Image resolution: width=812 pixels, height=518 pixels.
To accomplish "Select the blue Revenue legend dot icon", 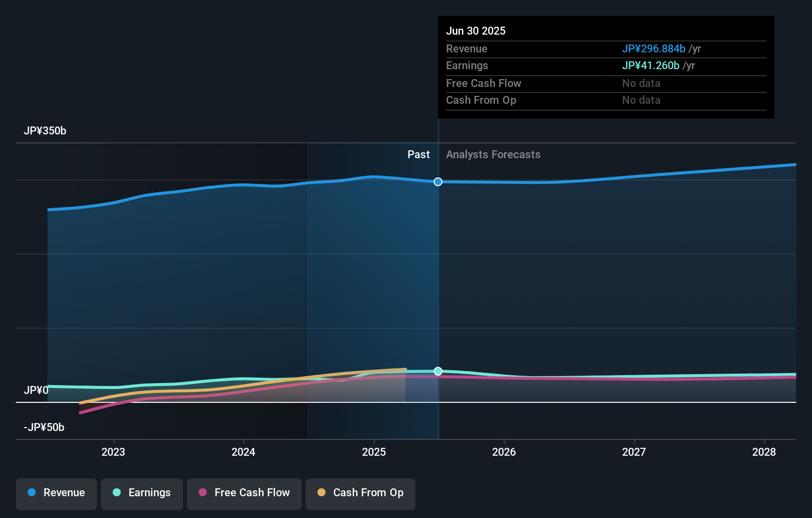I will 32,493.
